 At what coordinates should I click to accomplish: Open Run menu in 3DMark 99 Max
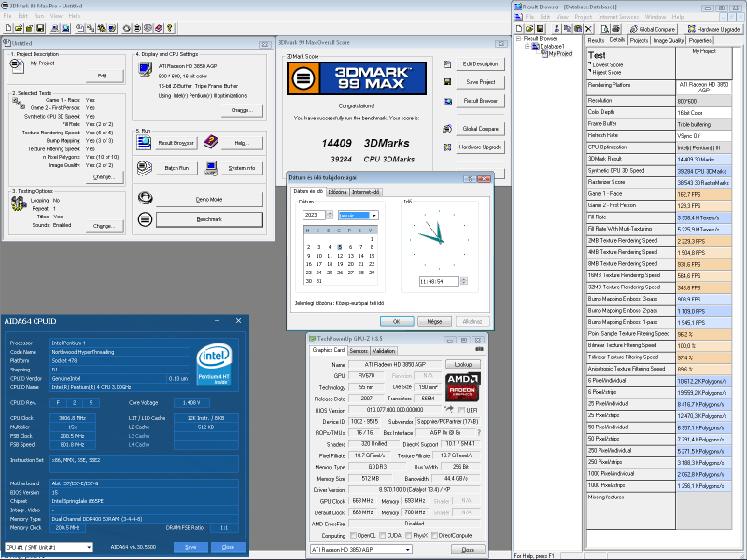pyautogui.click(x=38, y=16)
